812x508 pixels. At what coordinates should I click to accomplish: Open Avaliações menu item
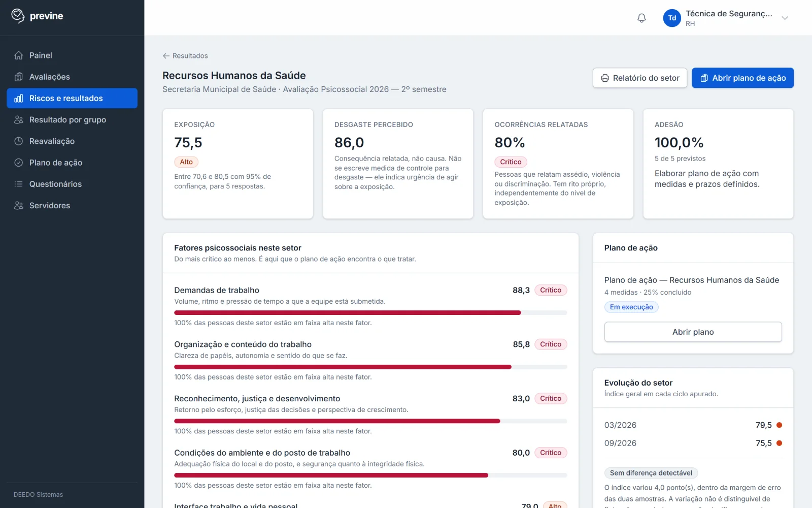pyautogui.click(x=72, y=77)
